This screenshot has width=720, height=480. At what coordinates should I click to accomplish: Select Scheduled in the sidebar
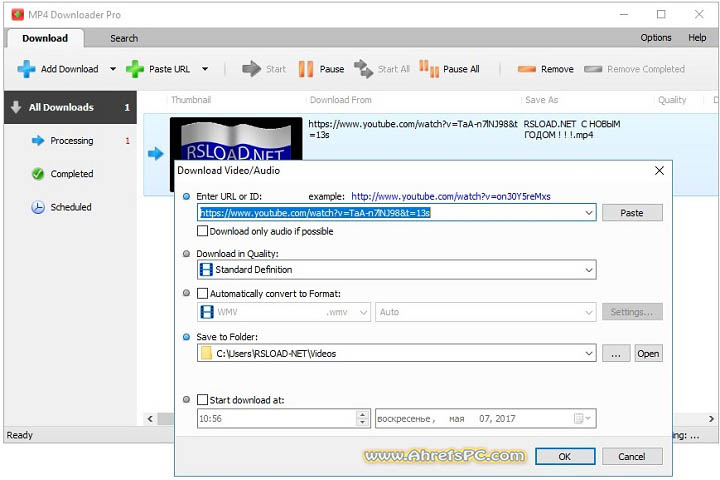point(70,207)
